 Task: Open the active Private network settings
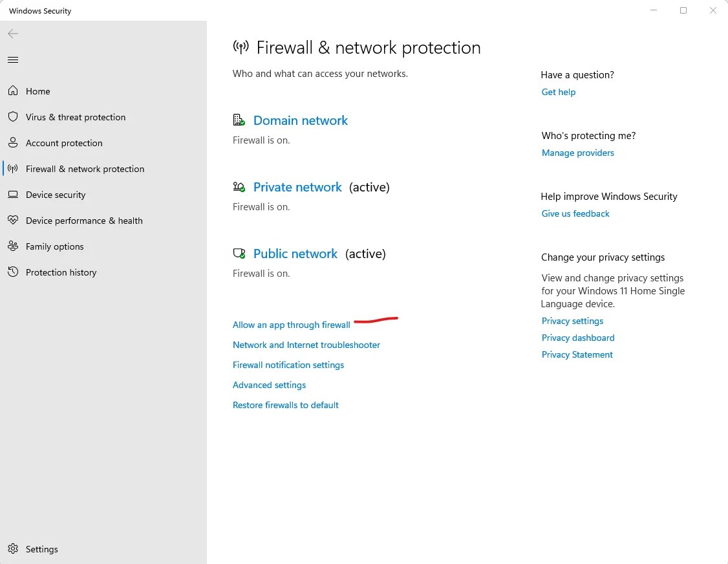tap(297, 187)
